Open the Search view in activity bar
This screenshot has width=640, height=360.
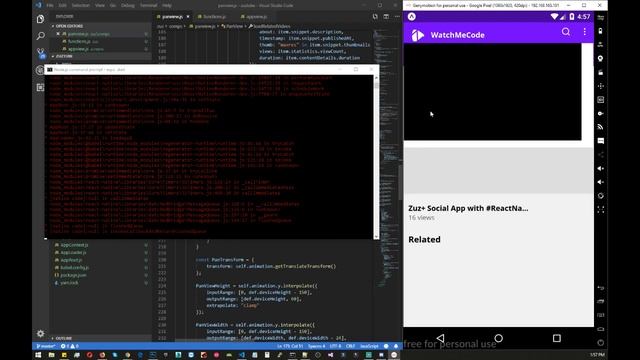pyautogui.click(x=40, y=36)
